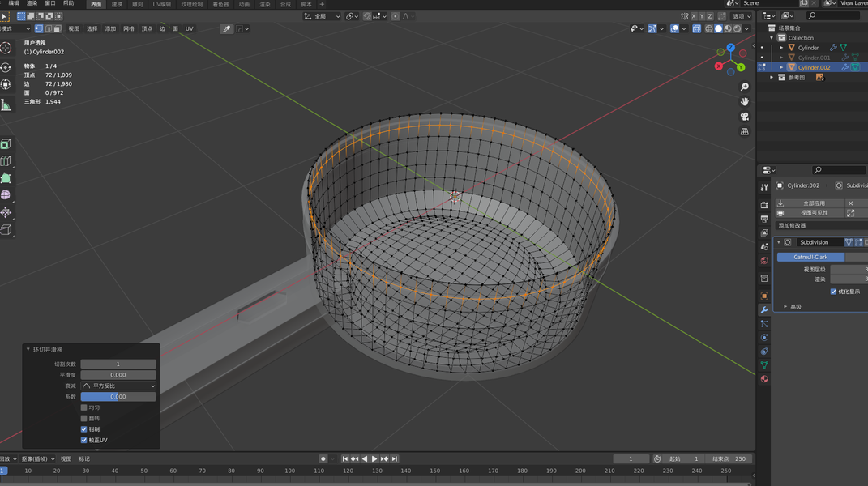Play the animation forward
Screen dimensions: 868x486
click(x=374, y=459)
